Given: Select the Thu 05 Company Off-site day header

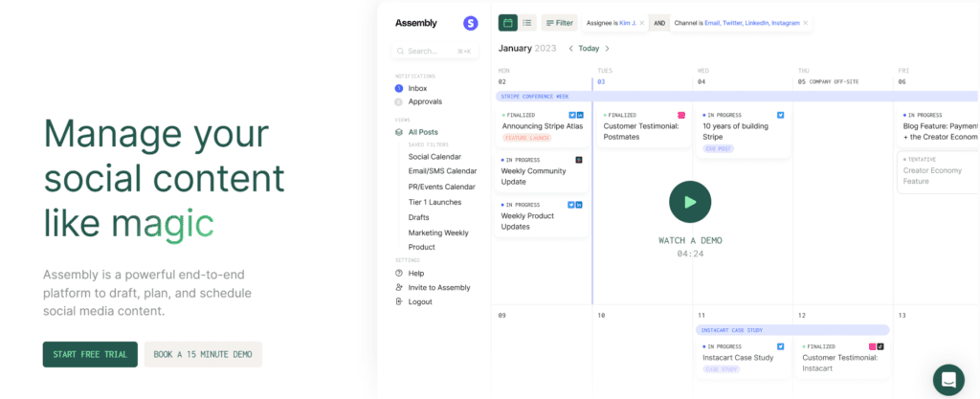Looking at the screenshot, I should click(x=828, y=81).
